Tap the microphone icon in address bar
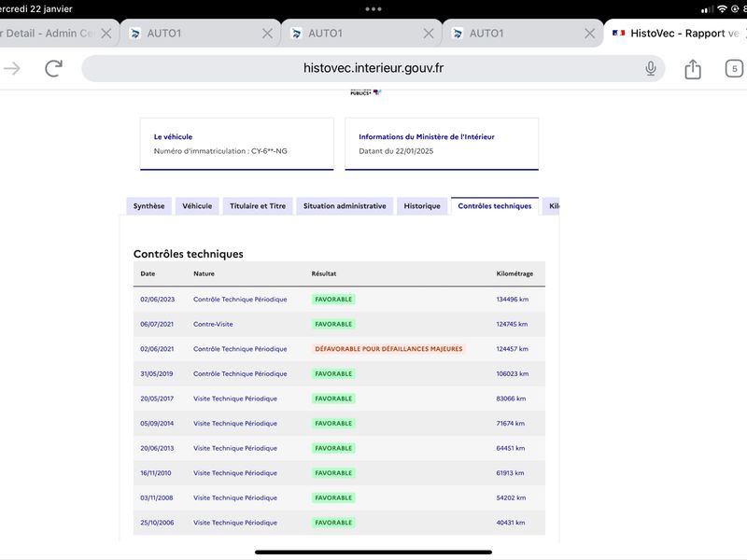This screenshot has width=747, height=560. pos(650,68)
